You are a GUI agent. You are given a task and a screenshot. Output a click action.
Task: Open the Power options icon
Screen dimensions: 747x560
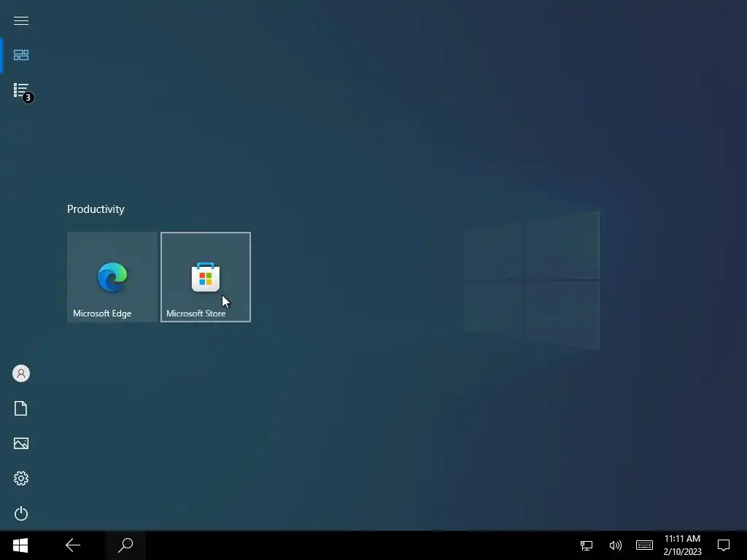pos(21,513)
